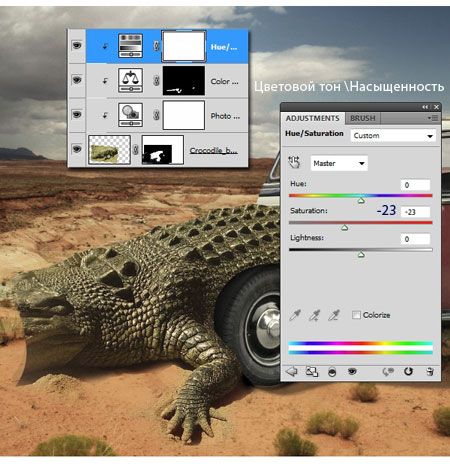Viewport: 450px width, 464px height.
Task: Click the view previous state icon
Action: click(x=388, y=371)
